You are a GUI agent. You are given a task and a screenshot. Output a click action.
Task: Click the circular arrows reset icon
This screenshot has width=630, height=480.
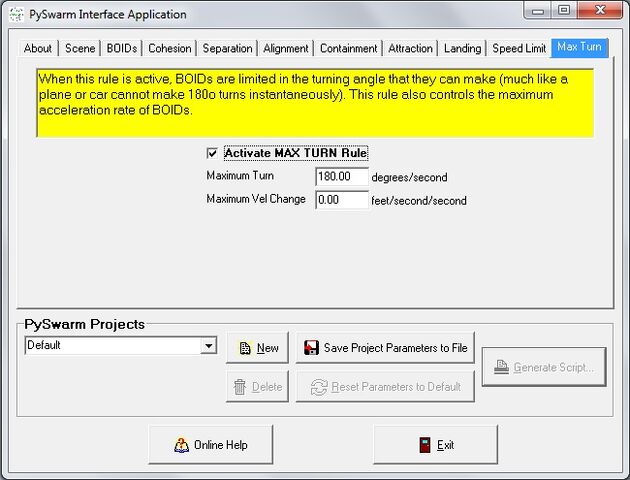pos(319,387)
